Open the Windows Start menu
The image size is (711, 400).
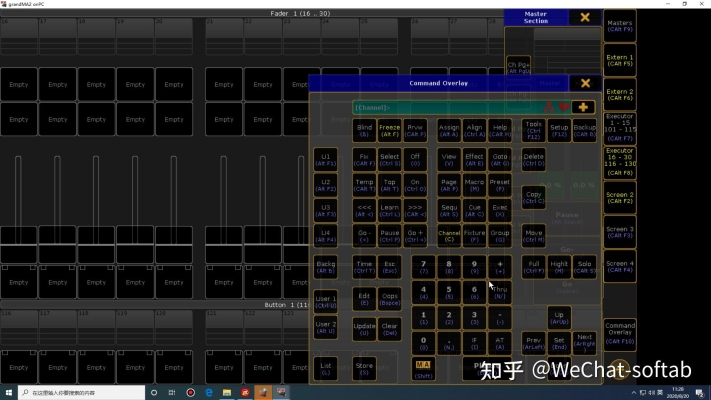9,392
